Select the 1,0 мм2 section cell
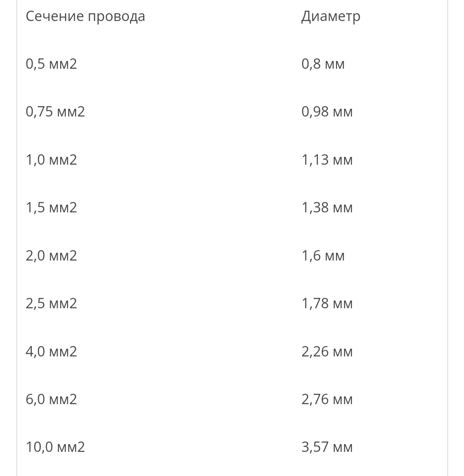This screenshot has height=476, width=464. pos(51,160)
